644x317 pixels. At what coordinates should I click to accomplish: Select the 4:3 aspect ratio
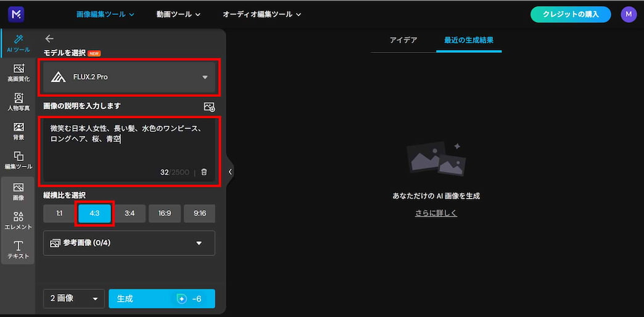(x=94, y=213)
